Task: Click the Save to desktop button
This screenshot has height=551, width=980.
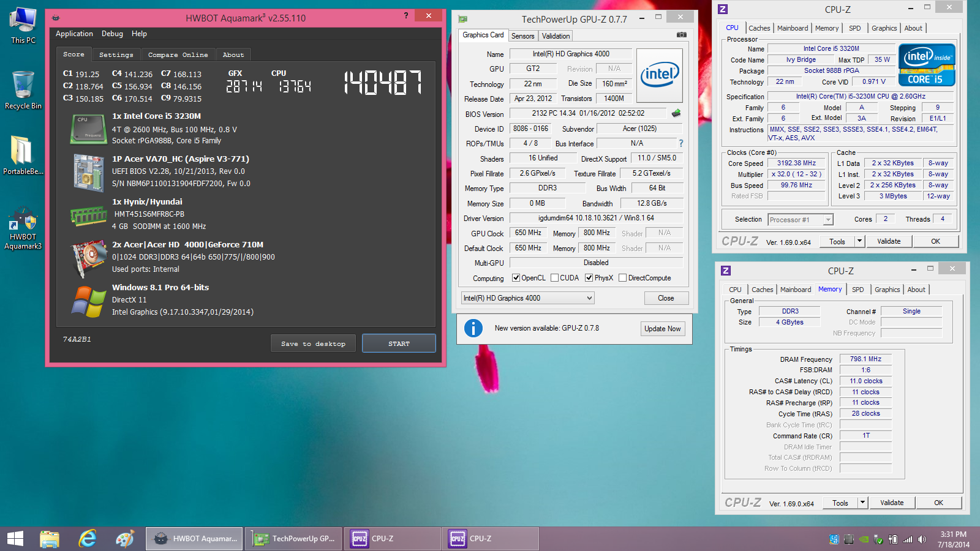Action: pyautogui.click(x=313, y=343)
